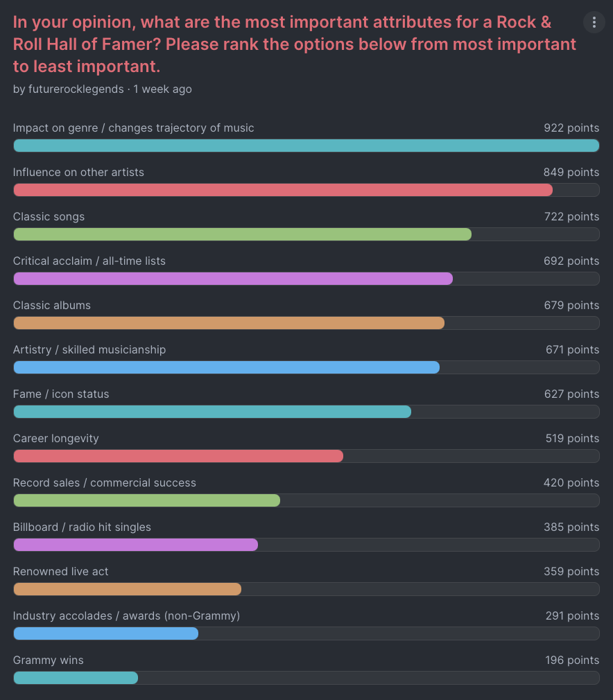Image resolution: width=613 pixels, height=700 pixels.
Task: Click the Career longevity result bar
Action: [178, 456]
